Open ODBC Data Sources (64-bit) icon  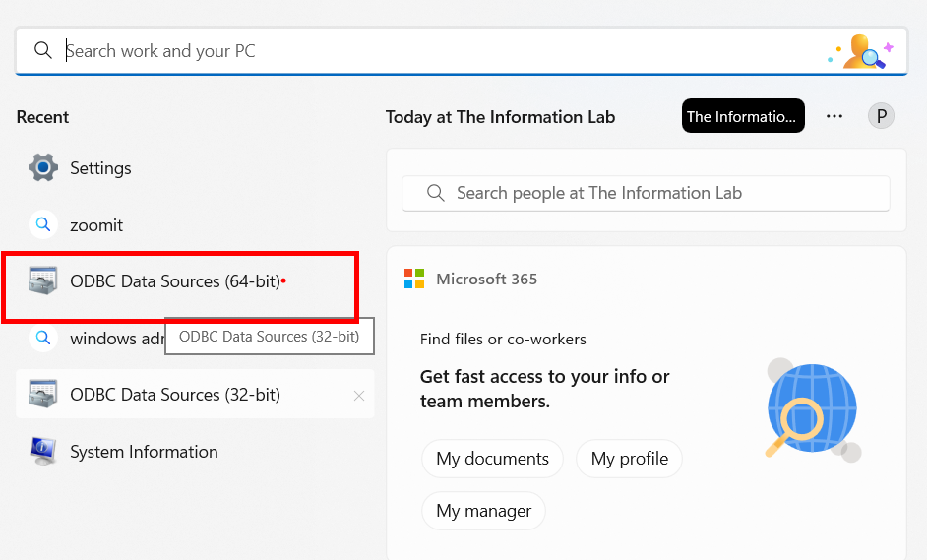tap(43, 281)
